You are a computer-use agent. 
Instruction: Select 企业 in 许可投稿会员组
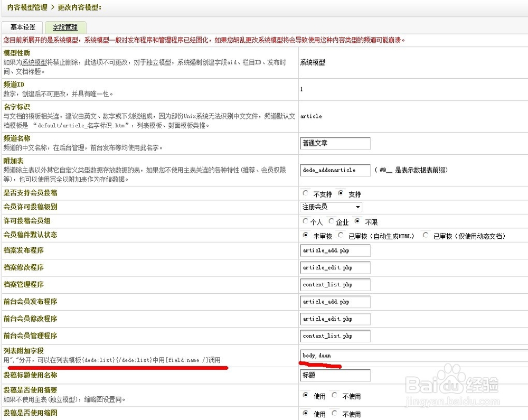tap(331, 221)
